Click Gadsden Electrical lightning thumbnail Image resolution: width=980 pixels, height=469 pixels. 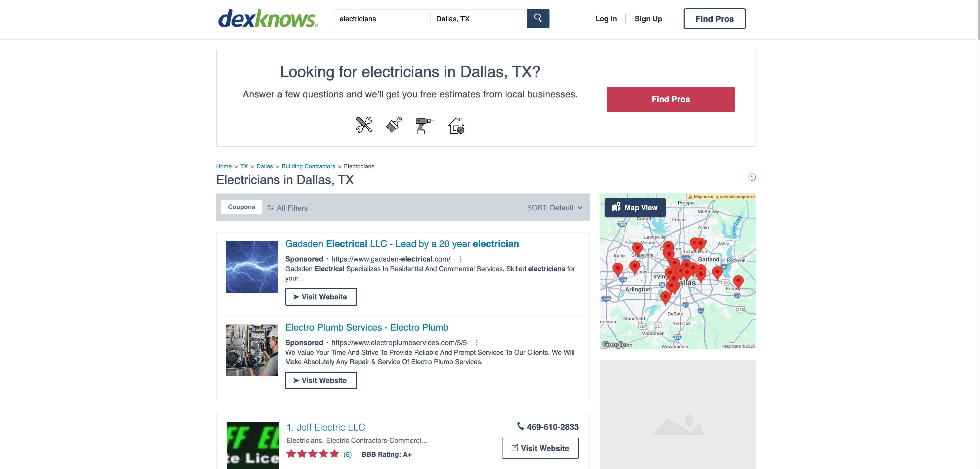tap(252, 267)
